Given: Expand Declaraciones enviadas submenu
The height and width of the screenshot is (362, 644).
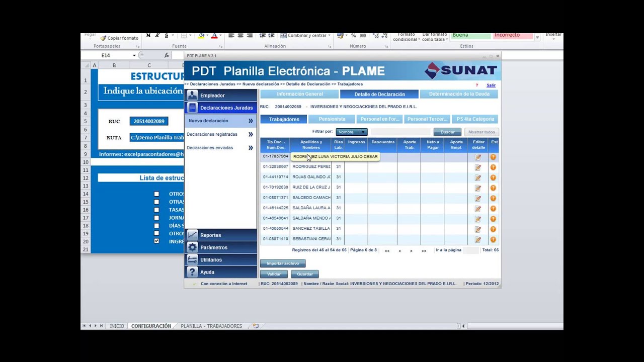Looking at the screenshot, I should [251, 148].
